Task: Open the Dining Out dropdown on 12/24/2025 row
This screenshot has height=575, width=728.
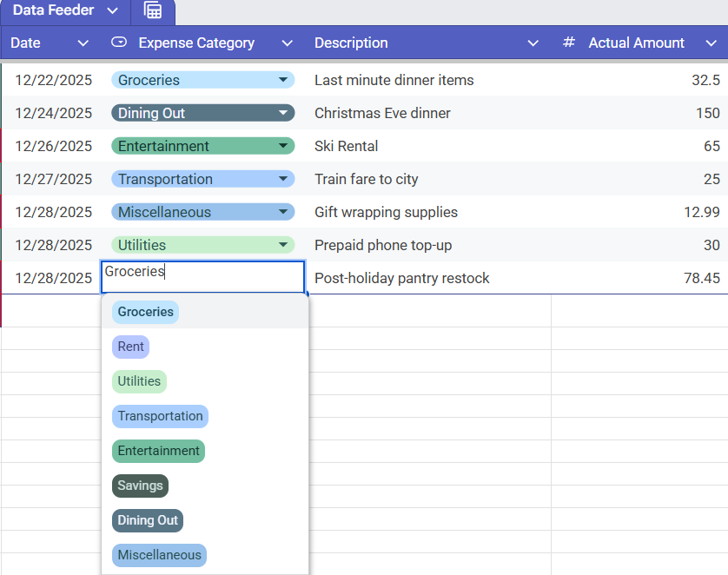Action: point(282,113)
